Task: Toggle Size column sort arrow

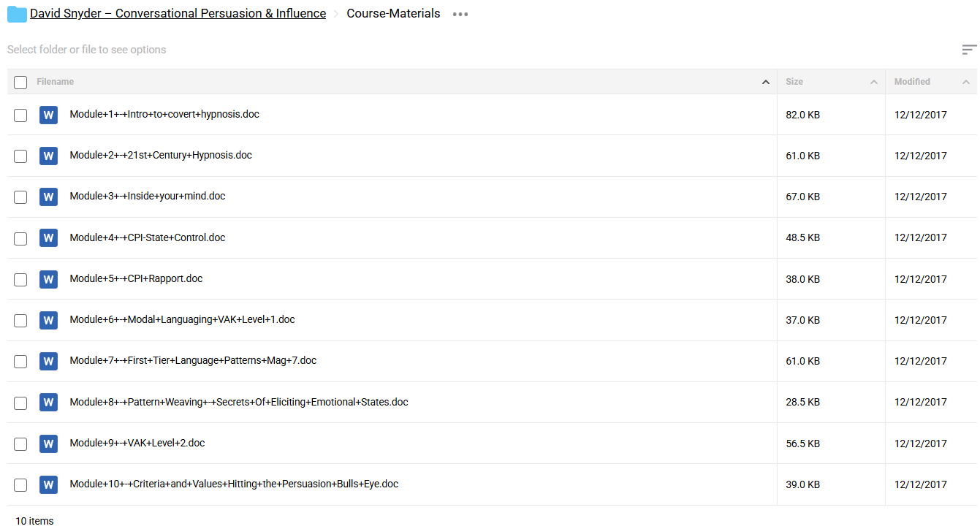Action: [874, 82]
